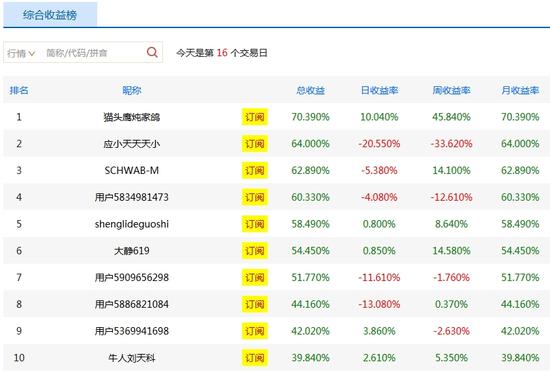
Task: Subscribe to 用户5834981473 via 订阅 button
Action: (x=255, y=197)
